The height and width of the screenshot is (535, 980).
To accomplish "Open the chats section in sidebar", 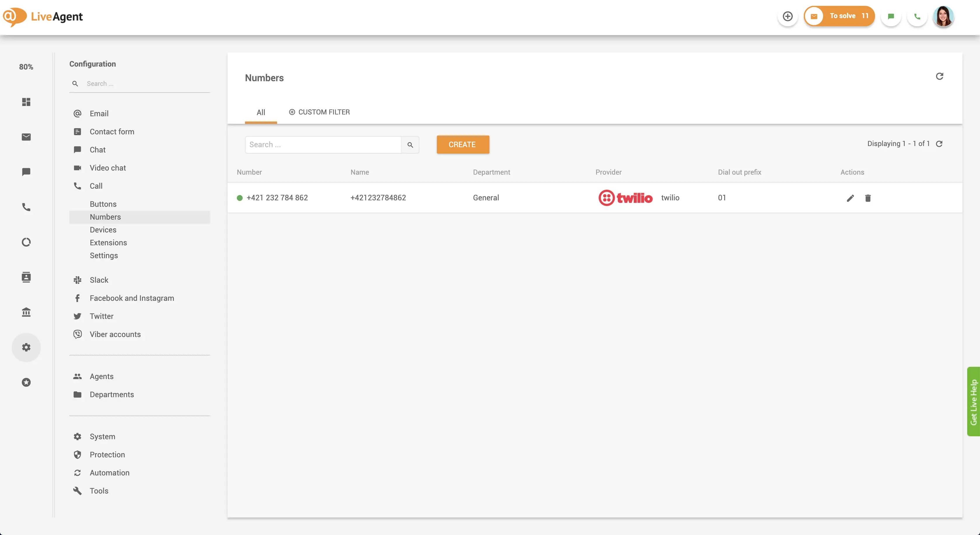I will (x=26, y=171).
